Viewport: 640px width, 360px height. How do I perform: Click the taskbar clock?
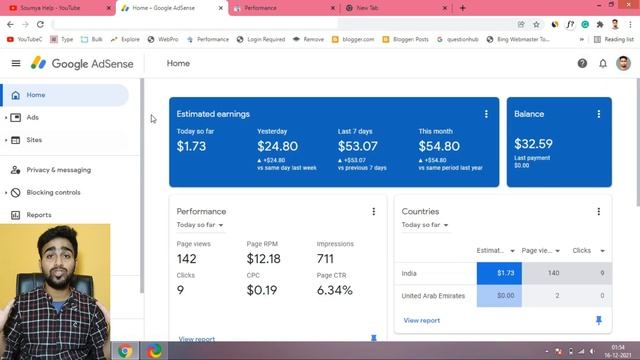pos(618,351)
